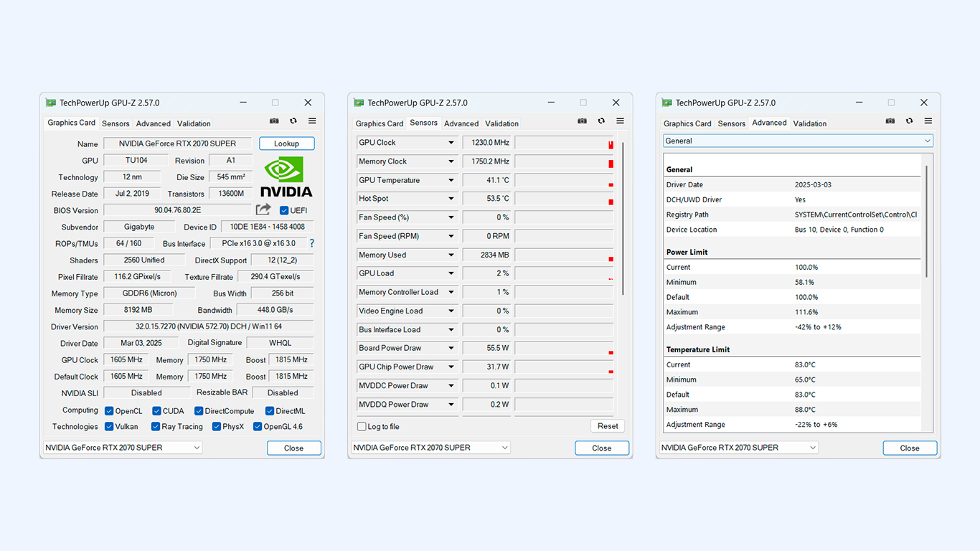980x551 pixels.
Task: Click screenshot camera icon in Sensors window
Action: click(583, 121)
